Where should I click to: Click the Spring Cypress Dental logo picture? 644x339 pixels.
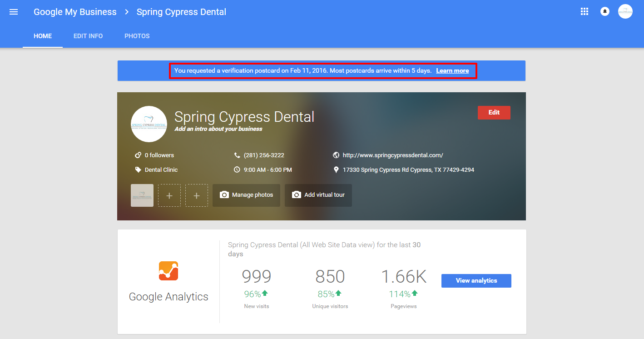(149, 124)
